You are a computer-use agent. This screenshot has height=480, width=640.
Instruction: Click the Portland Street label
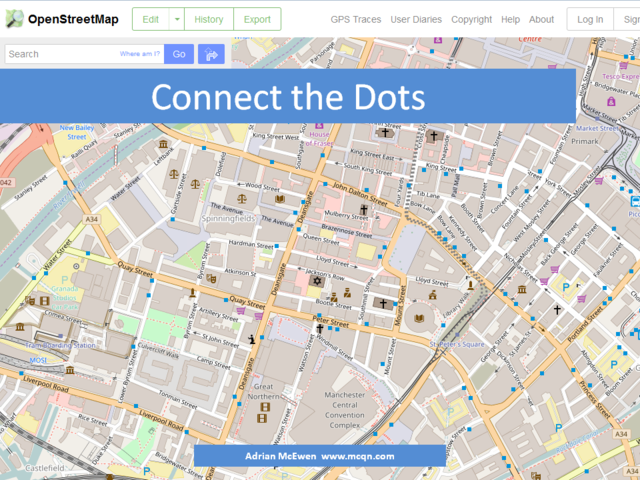pos(585,323)
